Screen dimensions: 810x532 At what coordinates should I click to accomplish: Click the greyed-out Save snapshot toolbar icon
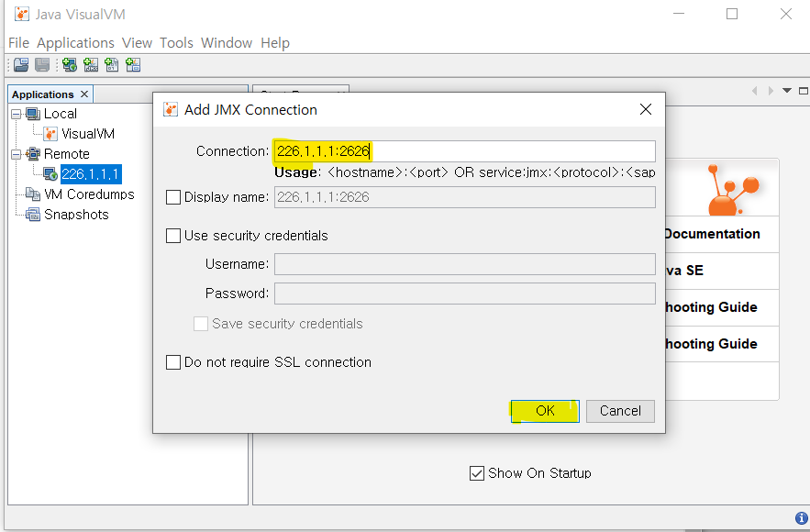pos(42,64)
